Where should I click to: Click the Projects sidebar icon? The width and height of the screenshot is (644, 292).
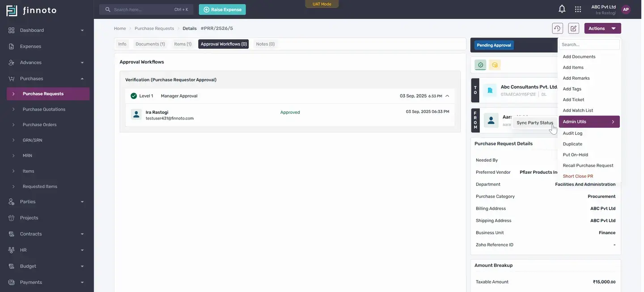point(12,218)
